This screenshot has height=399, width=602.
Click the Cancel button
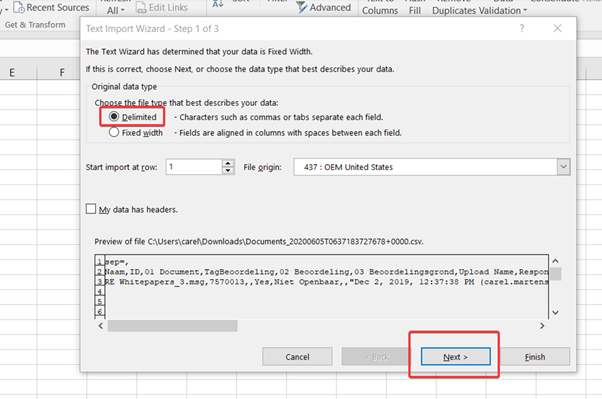point(297,357)
